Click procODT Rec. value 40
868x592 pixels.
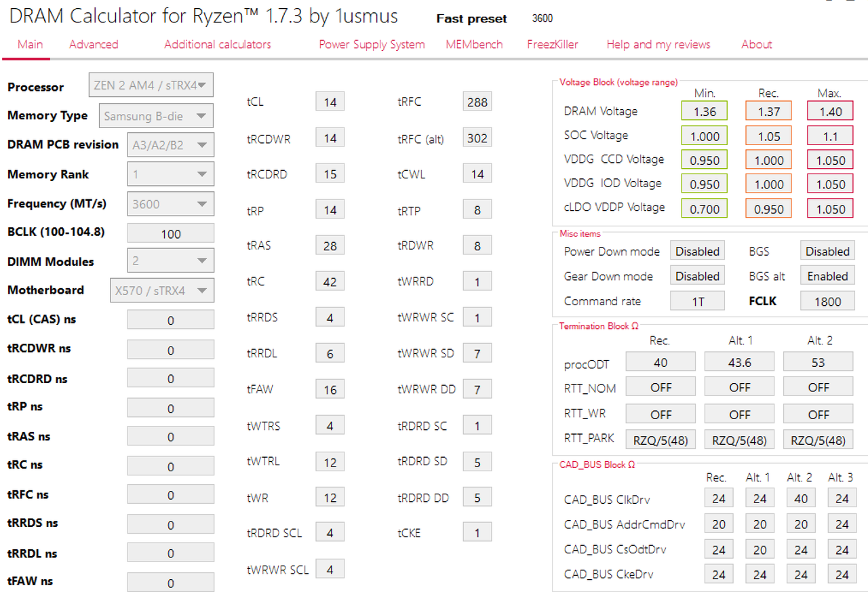point(660,362)
